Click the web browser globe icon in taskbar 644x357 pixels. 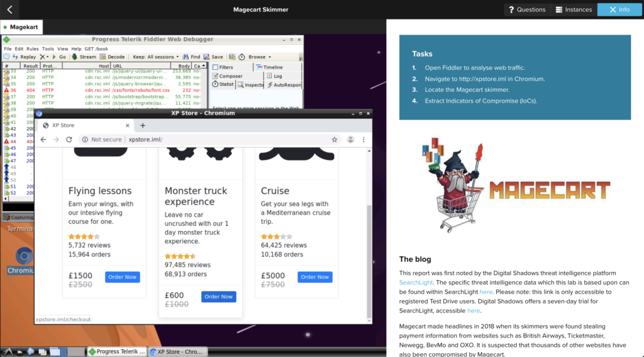tap(31, 352)
